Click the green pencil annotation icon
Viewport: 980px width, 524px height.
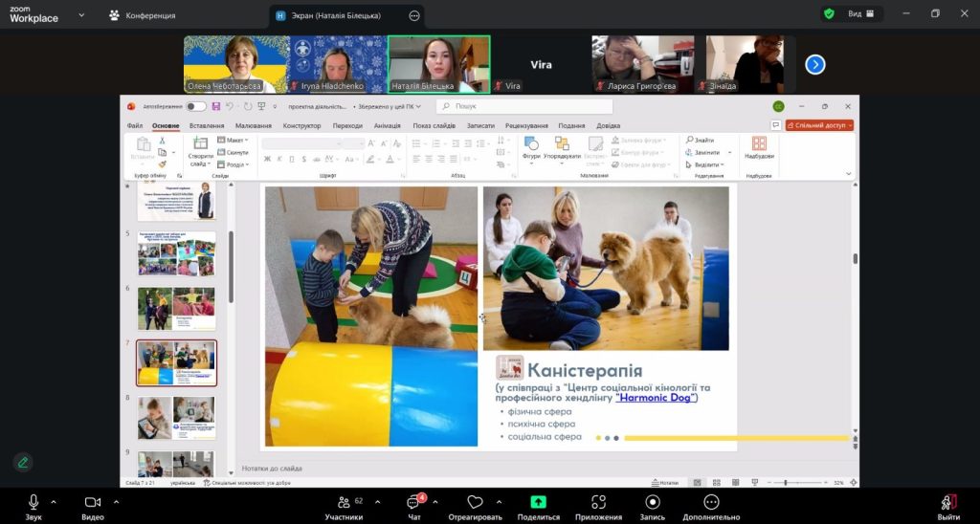pos(23,462)
